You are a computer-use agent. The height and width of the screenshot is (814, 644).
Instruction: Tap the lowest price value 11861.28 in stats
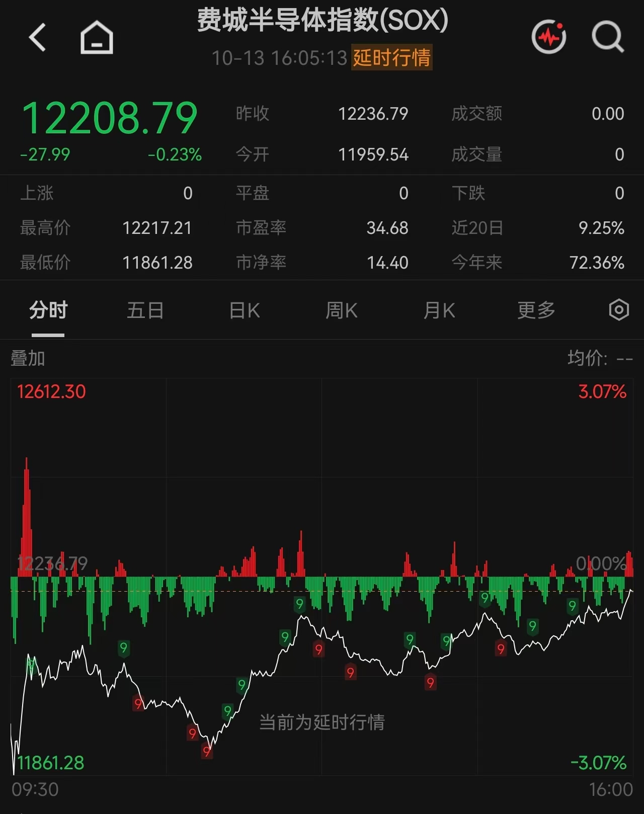157,263
